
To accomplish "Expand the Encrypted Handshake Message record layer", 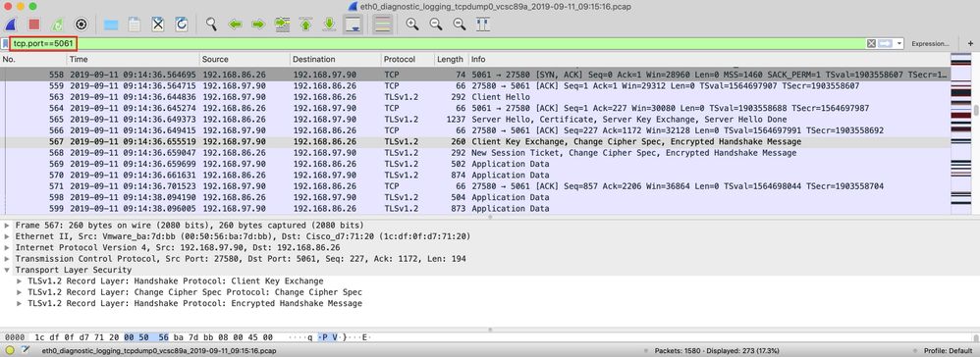I will [x=20, y=304].
